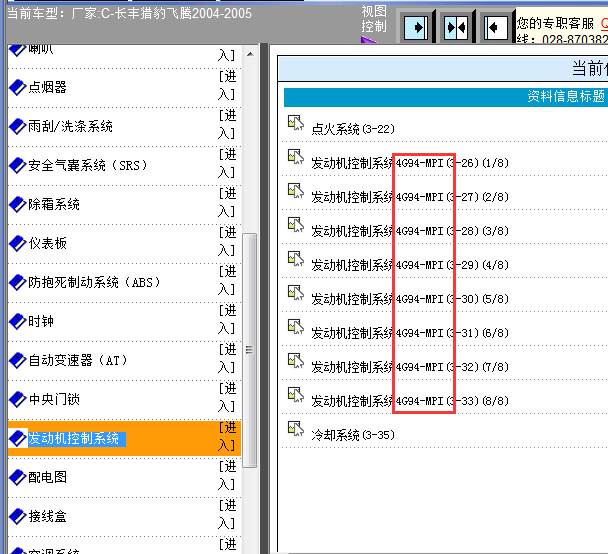Select 点烟器 in the category list
608x554 pixels.
47,87
